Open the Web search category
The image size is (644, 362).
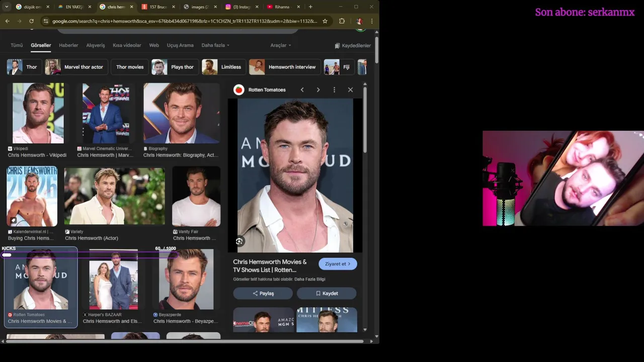pos(154,45)
